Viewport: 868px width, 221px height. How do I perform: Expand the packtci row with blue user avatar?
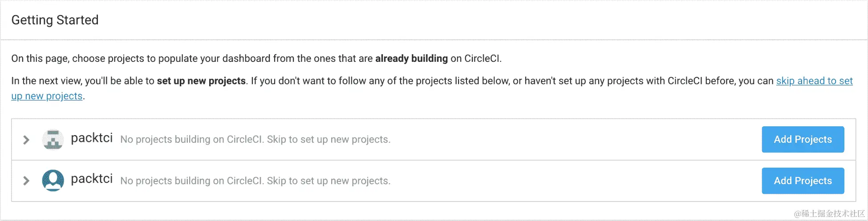[x=26, y=181]
